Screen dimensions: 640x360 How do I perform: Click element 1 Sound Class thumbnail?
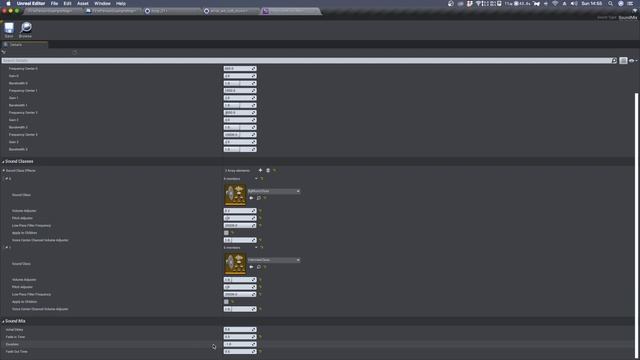pos(235,264)
